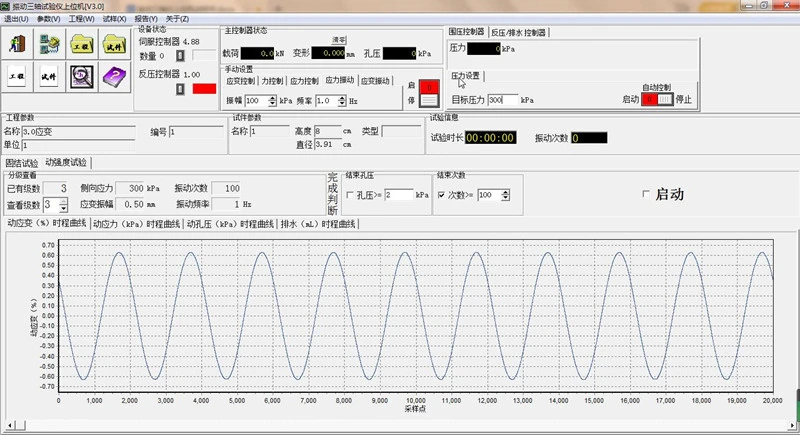Decrease the 振幅 spinner value
The width and height of the screenshot is (800, 435).
coord(272,104)
